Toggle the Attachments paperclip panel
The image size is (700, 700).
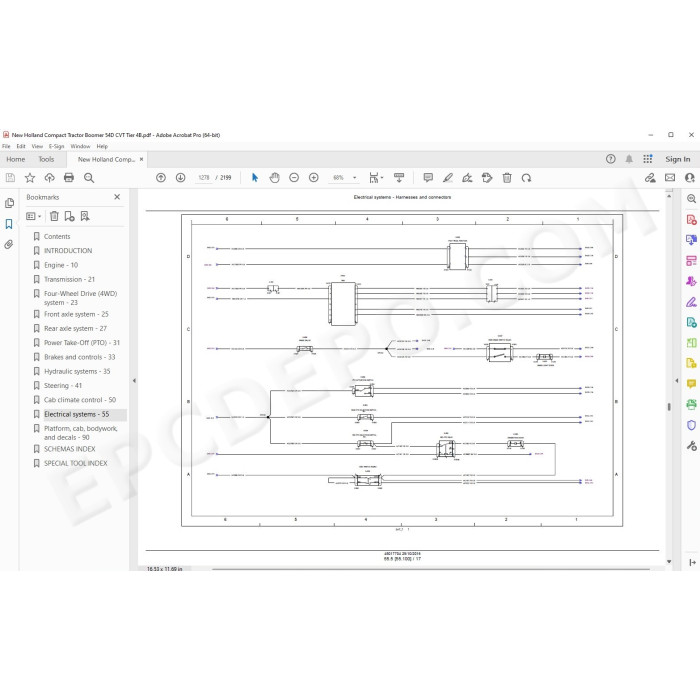[x=9, y=244]
